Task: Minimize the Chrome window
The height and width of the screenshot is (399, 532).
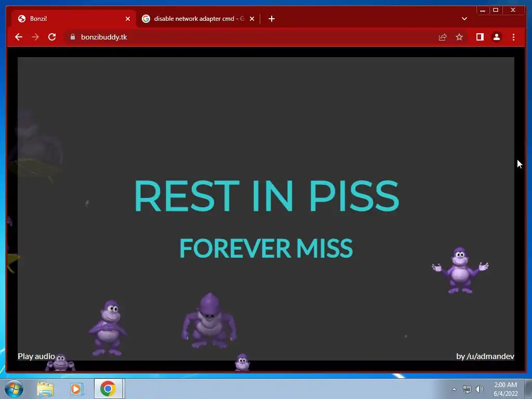Action: pos(483,10)
